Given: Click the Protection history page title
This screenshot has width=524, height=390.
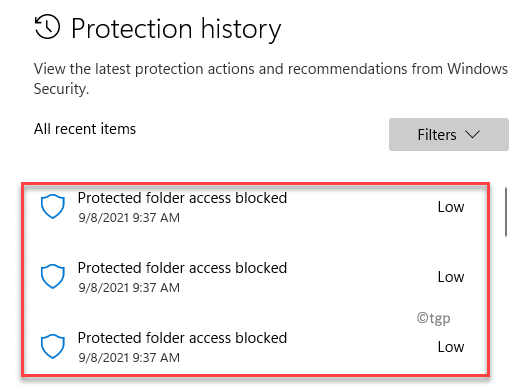Looking at the screenshot, I should tap(176, 29).
